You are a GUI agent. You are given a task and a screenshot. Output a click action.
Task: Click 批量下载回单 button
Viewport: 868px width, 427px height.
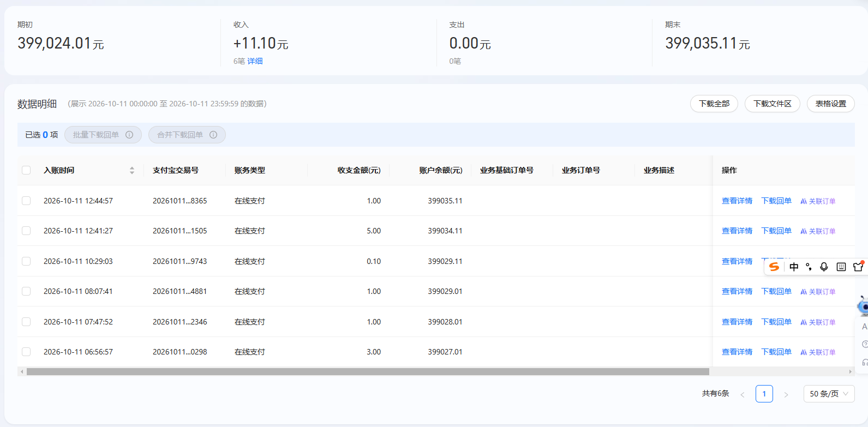pos(103,135)
